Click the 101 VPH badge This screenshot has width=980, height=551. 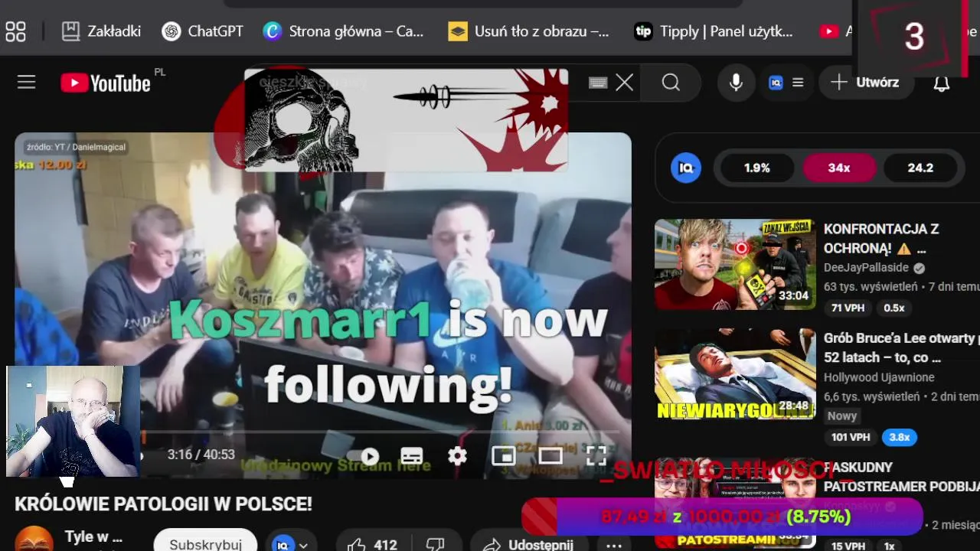tap(851, 437)
